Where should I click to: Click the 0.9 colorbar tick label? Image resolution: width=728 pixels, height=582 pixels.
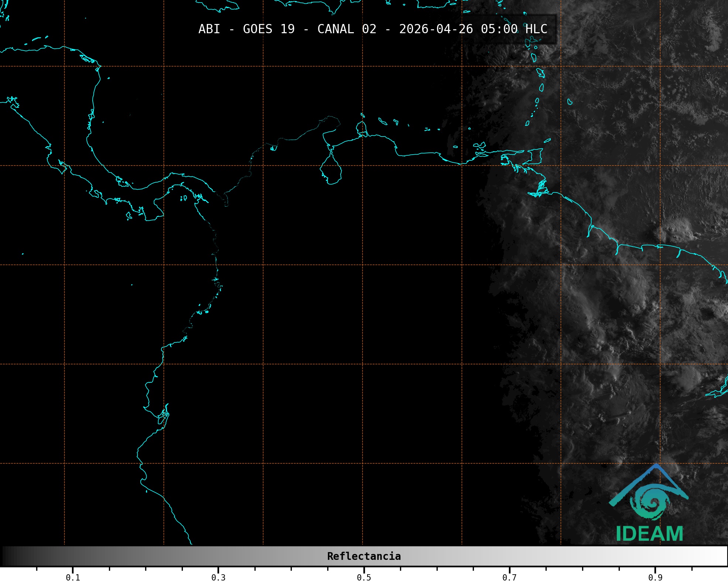655,577
